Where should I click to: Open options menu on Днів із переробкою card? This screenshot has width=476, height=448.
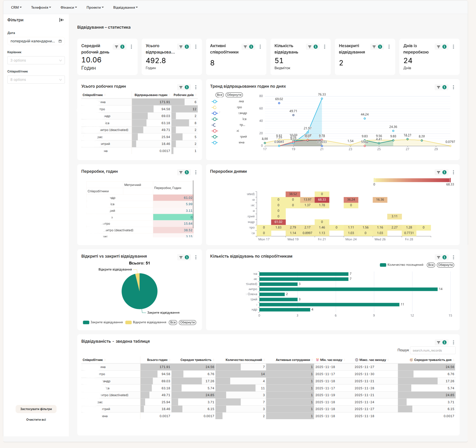pyautogui.click(x=453, y=47)
